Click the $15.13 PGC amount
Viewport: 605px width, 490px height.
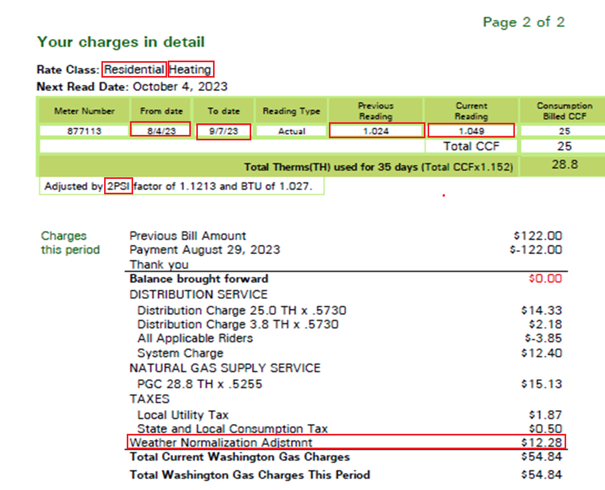[542, 384]
